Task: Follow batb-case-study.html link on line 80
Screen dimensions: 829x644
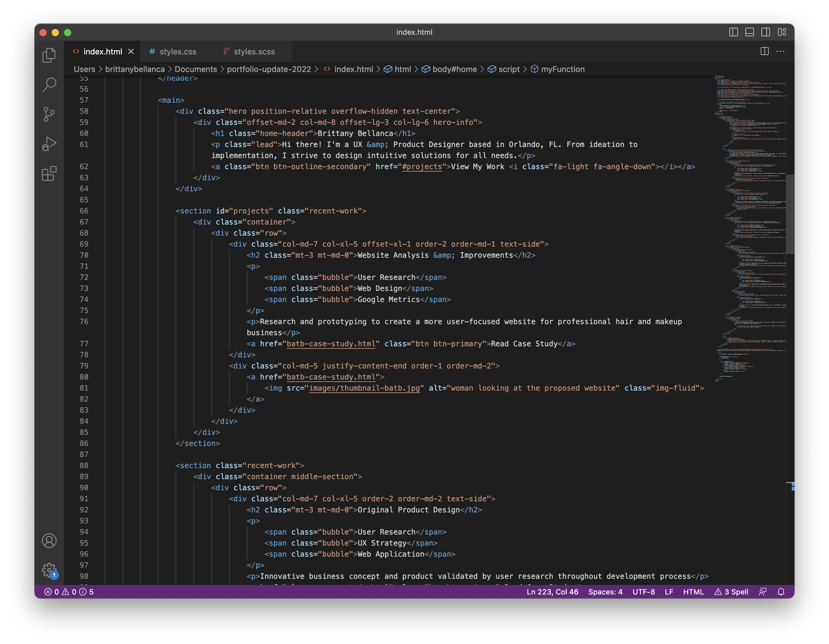Action: 331,377
